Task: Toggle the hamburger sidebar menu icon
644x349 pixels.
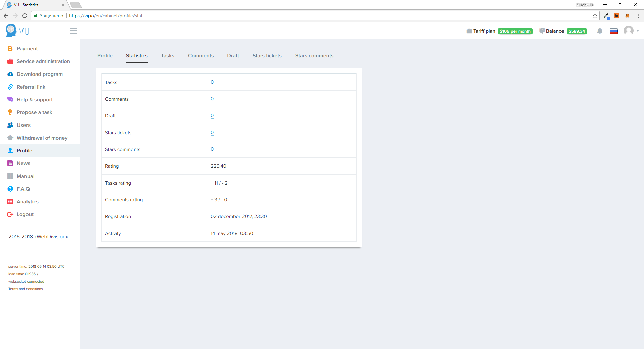Action: coord(74,31)
